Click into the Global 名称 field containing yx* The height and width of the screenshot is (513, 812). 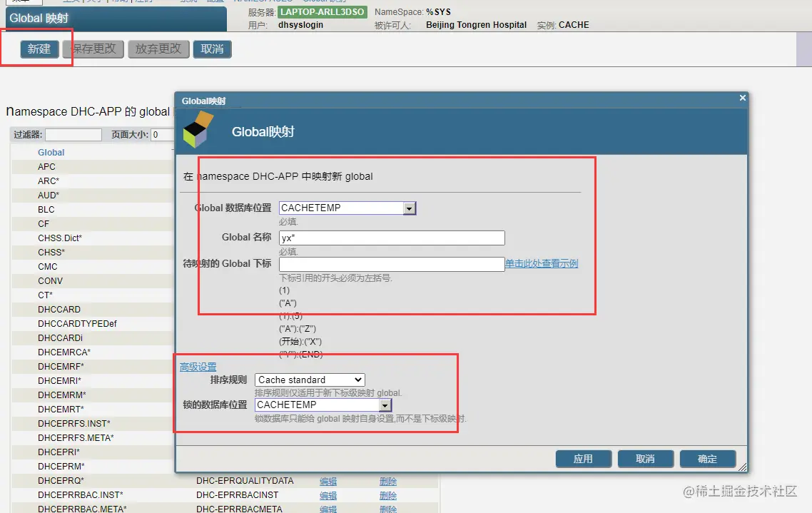click(392, 238)
